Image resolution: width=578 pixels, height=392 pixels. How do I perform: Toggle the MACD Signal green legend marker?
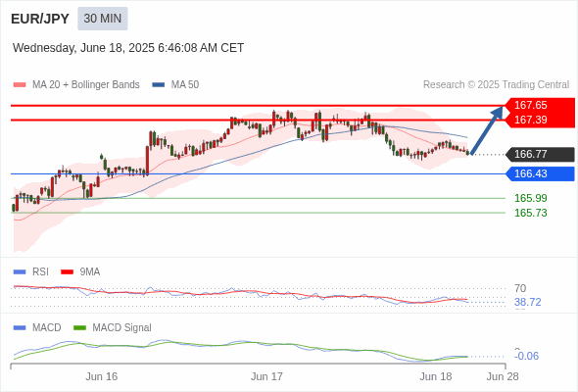pos(79,328)
